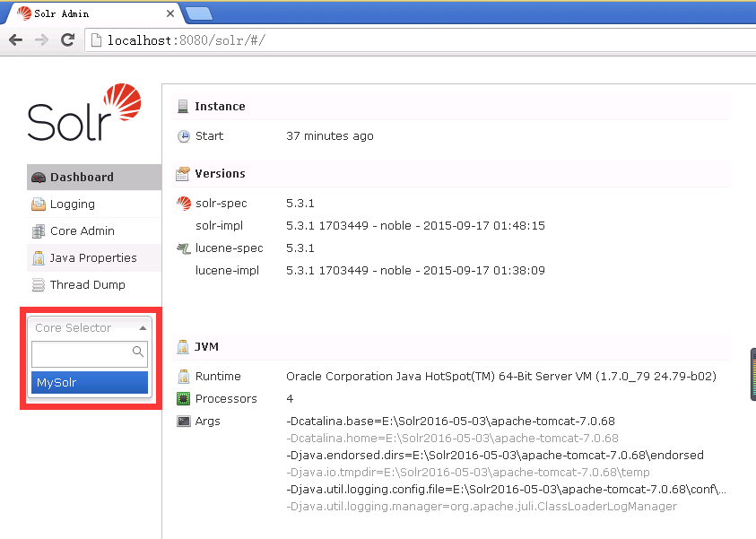This screenshot has width=756, height=539.
Task: Go to Core Admin
Action: 94,230
